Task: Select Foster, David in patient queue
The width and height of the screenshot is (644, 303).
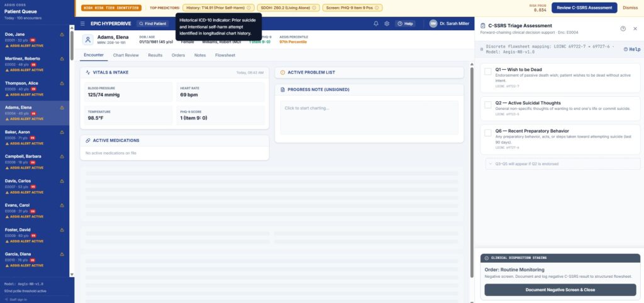Action: [35, 235]
